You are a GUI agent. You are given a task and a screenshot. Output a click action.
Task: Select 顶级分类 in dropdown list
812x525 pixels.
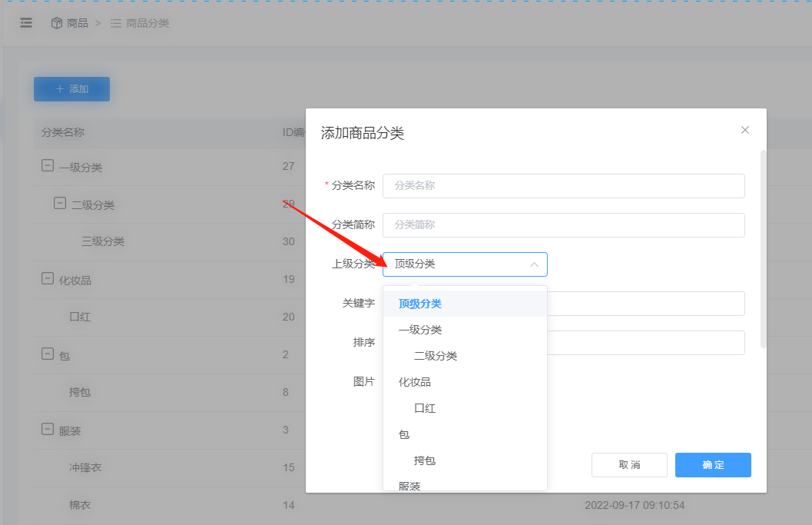click(465, 304)
